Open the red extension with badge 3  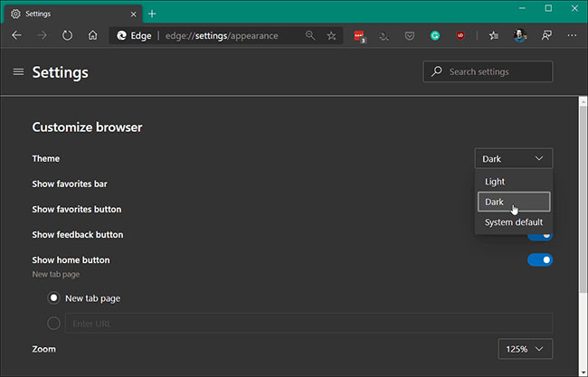click(x=360, y=36)
